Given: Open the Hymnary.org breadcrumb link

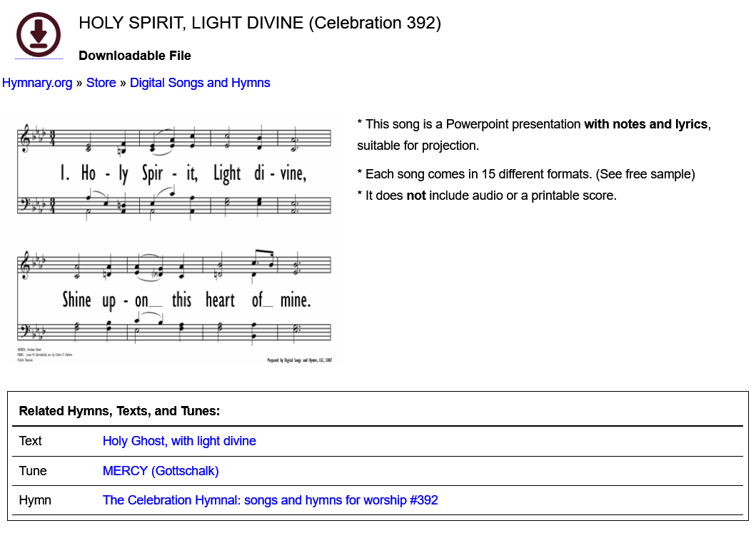Looking at the screenshot, I should point(37,83).
